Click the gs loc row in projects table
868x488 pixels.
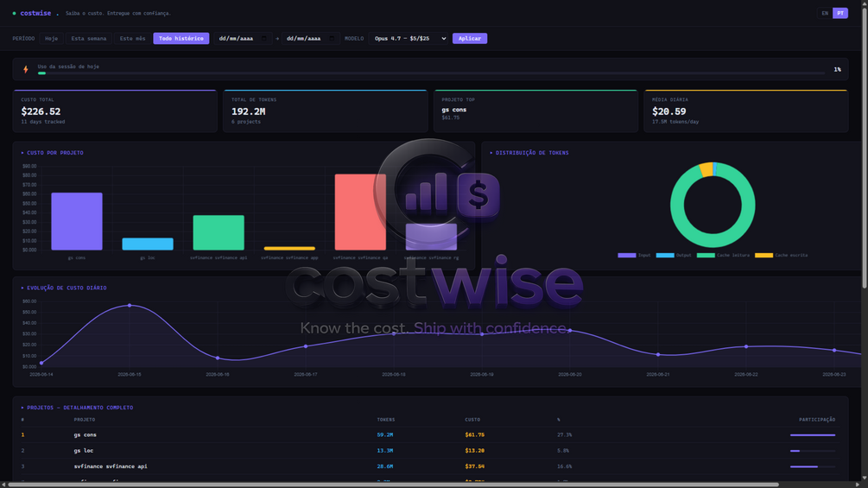[x=431, y=451]
